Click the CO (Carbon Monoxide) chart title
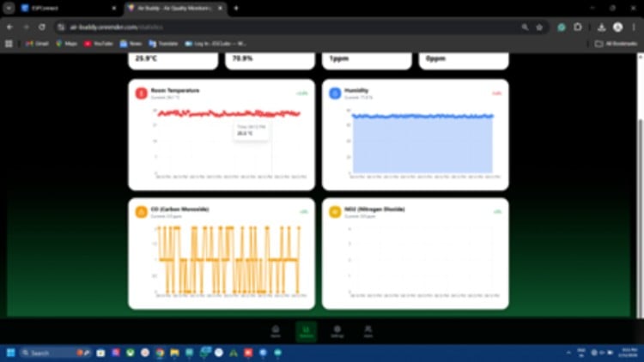 coord(180,209)
